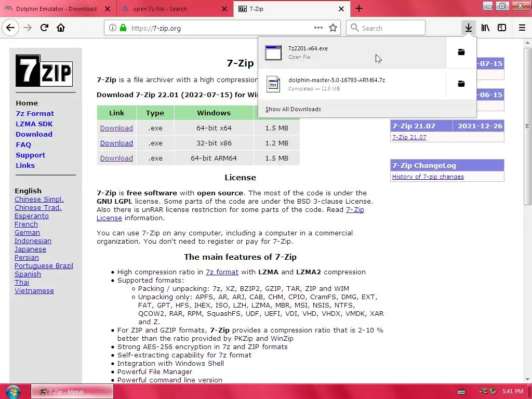The width and height of the screenshot is (532, 399).
Task: Click the system clock 5:41 PM
Action: pyautogui.click(x=513, y=391)
